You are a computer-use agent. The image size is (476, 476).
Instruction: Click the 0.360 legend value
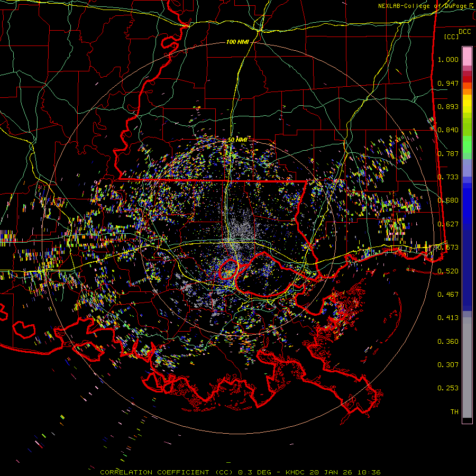tap(448, 342)
